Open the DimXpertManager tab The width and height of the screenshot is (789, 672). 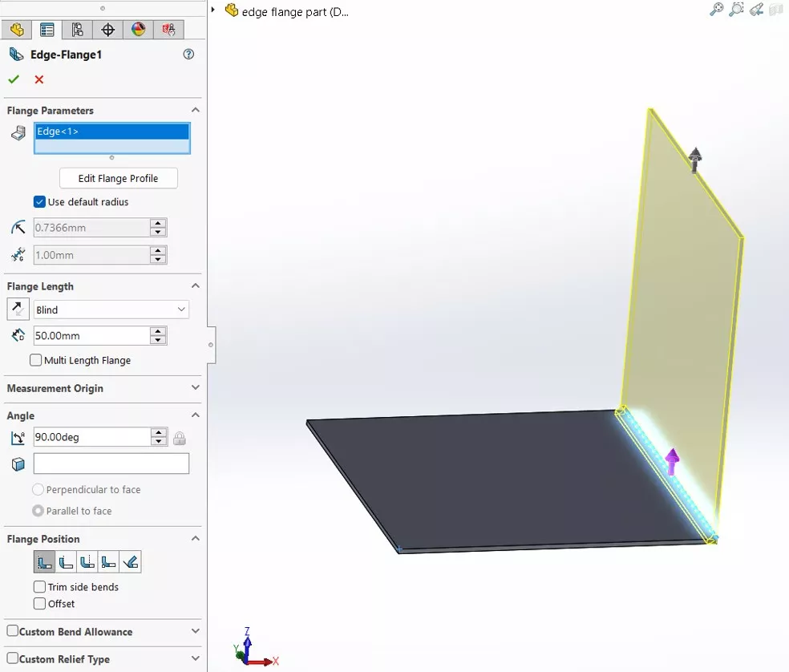click(x=107, y=30)
